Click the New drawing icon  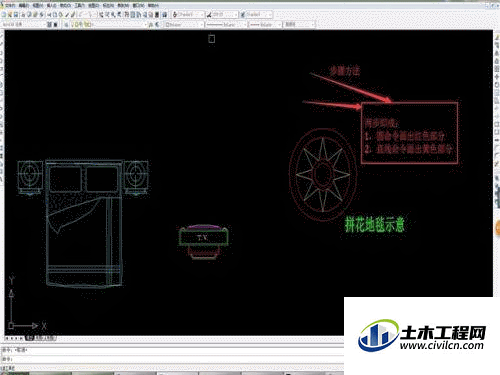[4, 15]
